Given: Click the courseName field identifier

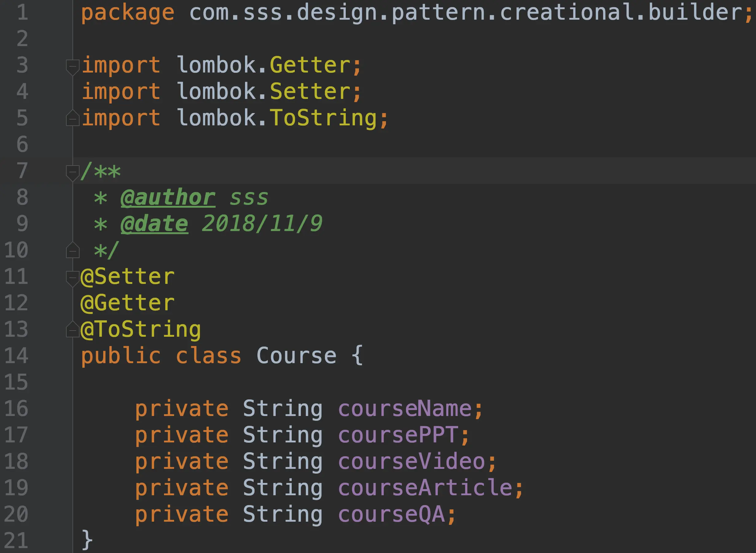Looking at the screenshot, I should [405, 409].
